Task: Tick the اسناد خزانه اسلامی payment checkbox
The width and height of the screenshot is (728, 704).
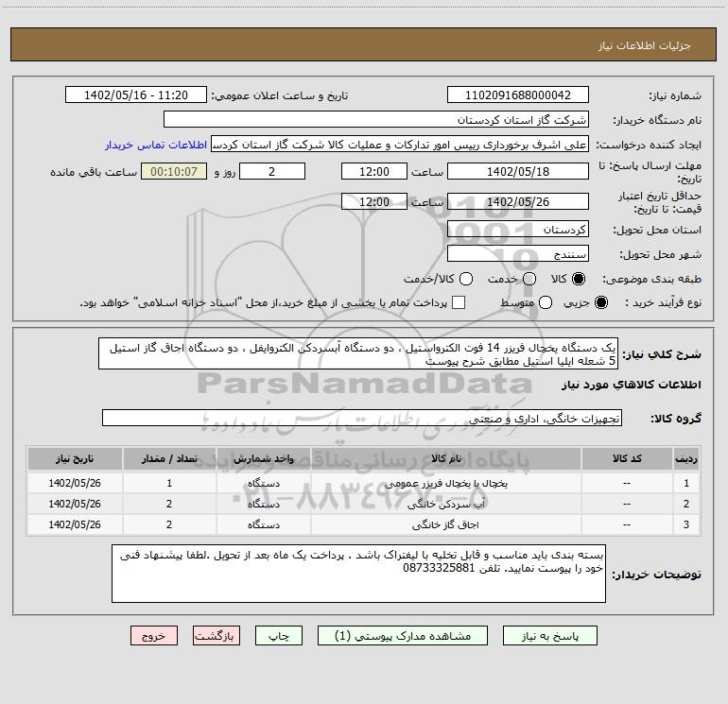Action: pos(459,302)
